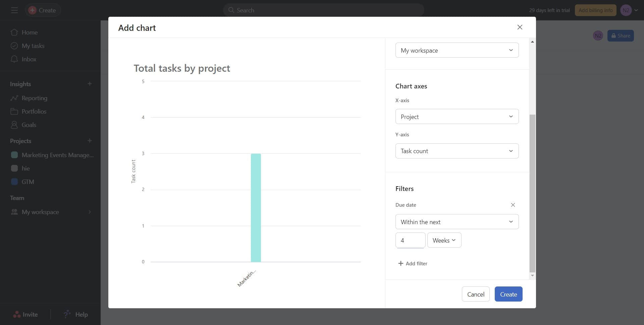Viewport: 644px width, 325px height.
Task: Open the Within the next dropdown
Action: tap(457, 222)
